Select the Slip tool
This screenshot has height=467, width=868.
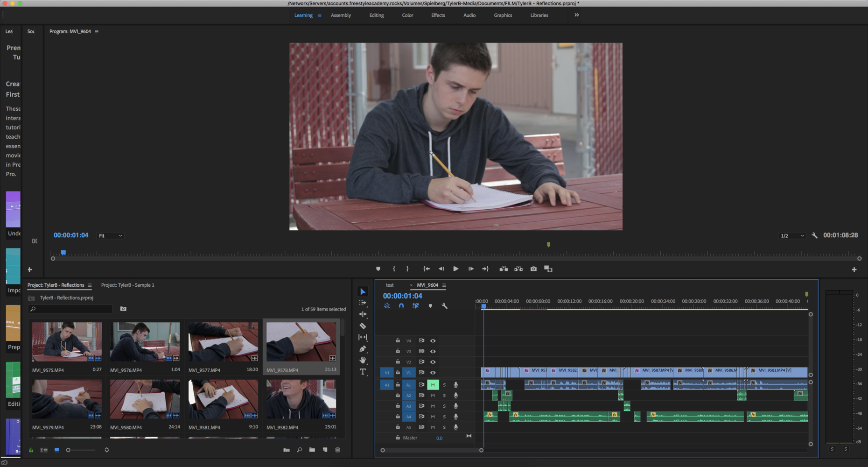363,337
